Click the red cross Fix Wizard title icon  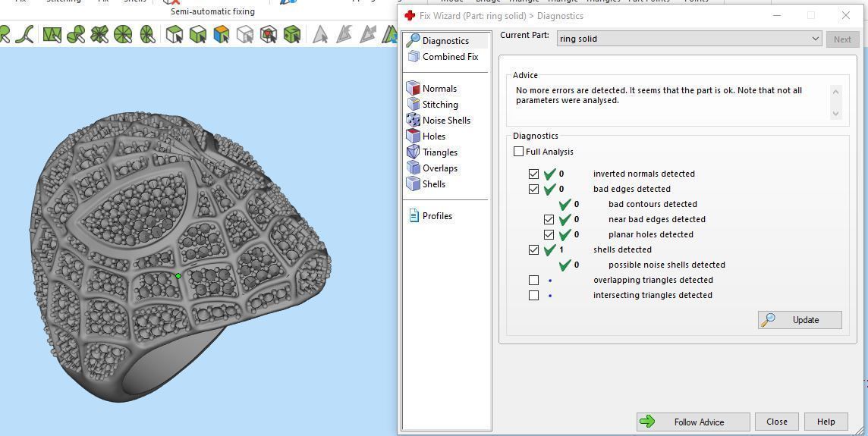click(410, 15)
